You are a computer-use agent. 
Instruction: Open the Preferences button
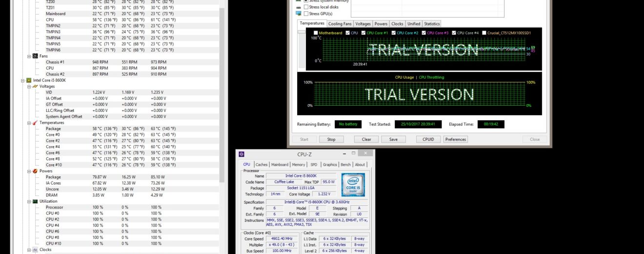pos(456,139)
